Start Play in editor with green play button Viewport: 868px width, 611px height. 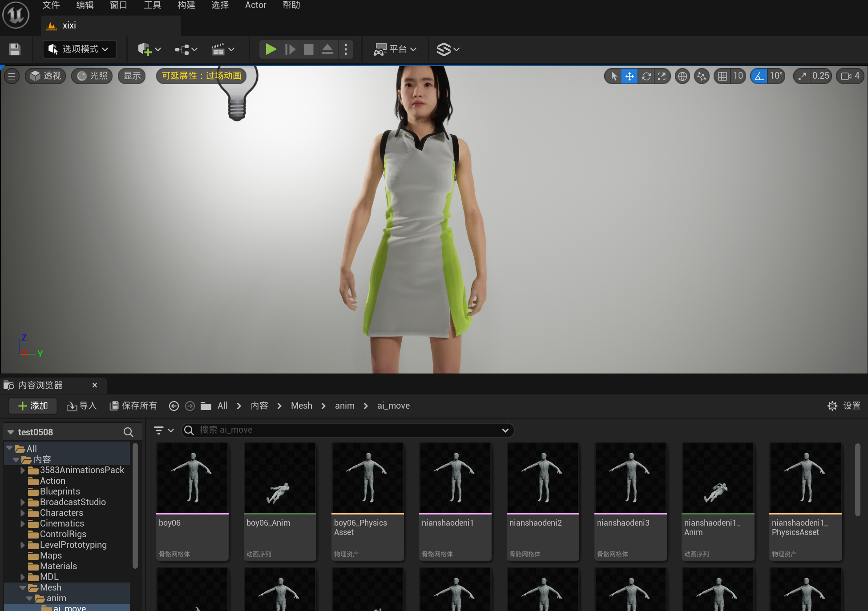point(270,49)
